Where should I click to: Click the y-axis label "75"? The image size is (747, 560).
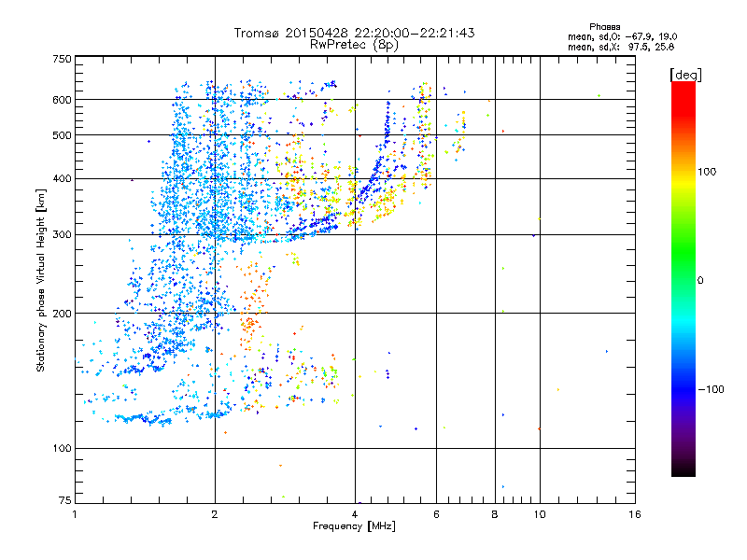tap(65, 500)
